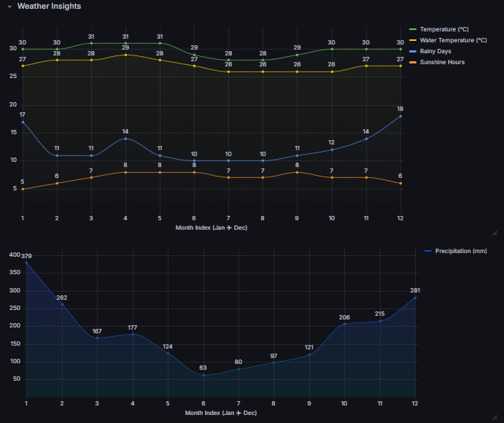Click the Temperature point at month 4
This screenshot has height=423, width=504.
point(125,43)
